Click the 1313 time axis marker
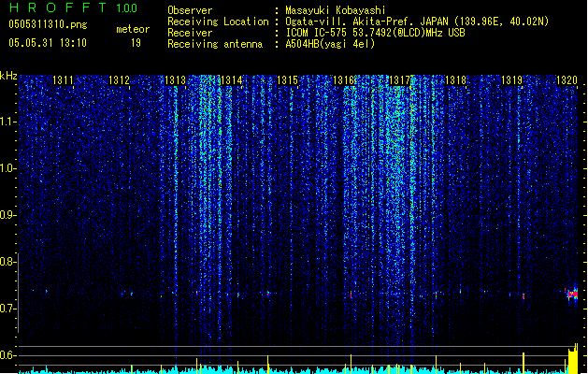This screenshot has width=588, height=374. tap(175, 79)
